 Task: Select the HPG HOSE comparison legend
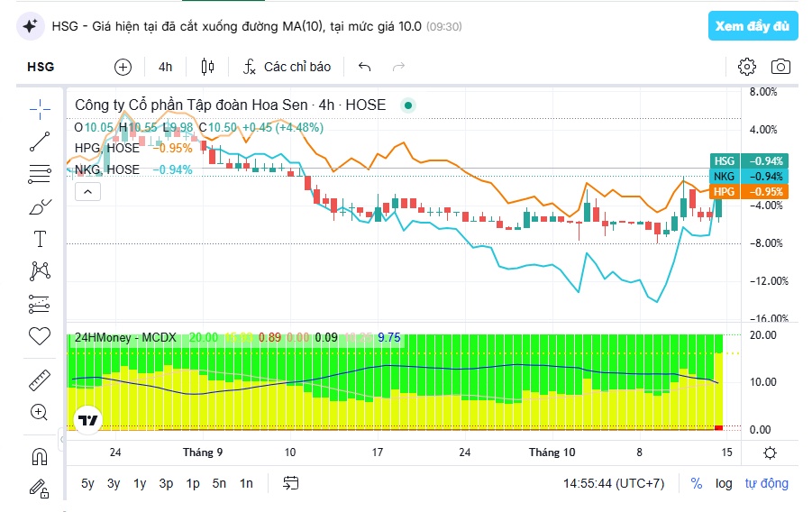107,148
